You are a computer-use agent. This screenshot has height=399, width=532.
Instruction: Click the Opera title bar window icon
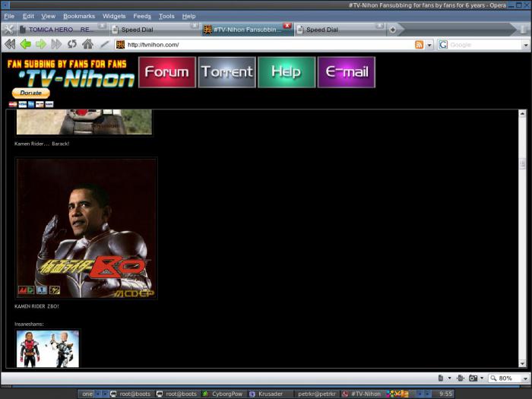pyautogui.click(x=5, y=5)
